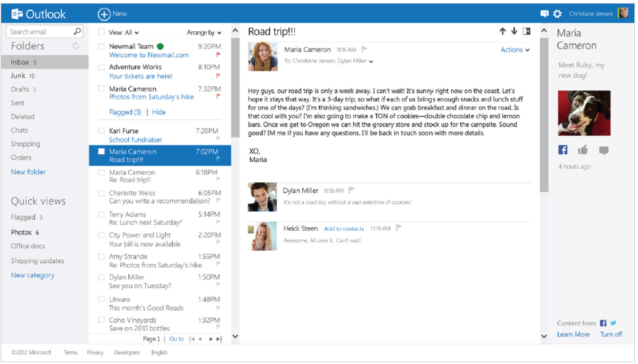Expand recipients list chevron after Dylan Miller
This screenshot has width=638, height=364.
tap(371, 62)
